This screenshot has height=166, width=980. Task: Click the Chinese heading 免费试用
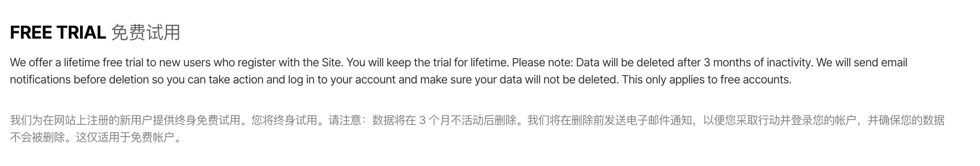pos(146,33)
